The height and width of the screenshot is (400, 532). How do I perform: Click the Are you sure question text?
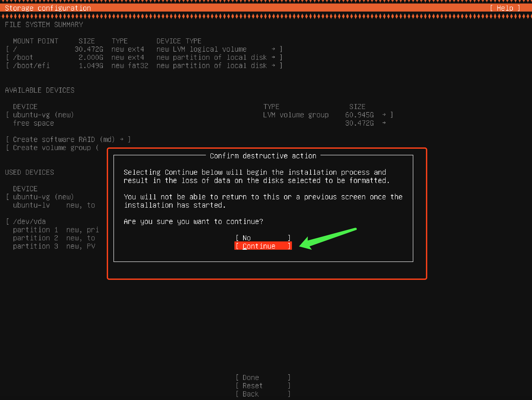tap(193, 221)
